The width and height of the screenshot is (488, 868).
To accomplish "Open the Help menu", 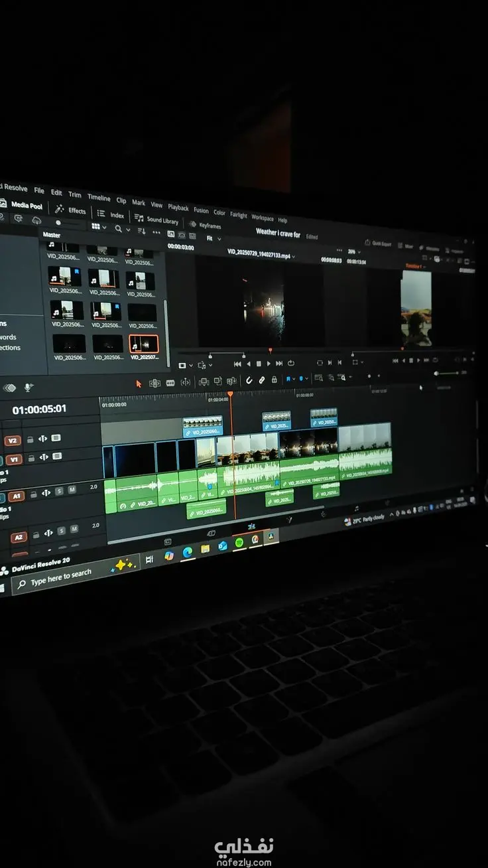I will [x=282, y=220].
